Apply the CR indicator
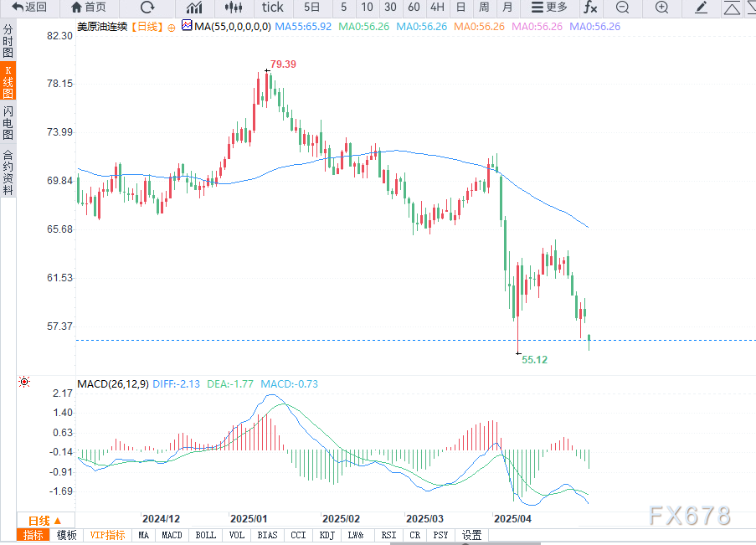 point(414,535)
